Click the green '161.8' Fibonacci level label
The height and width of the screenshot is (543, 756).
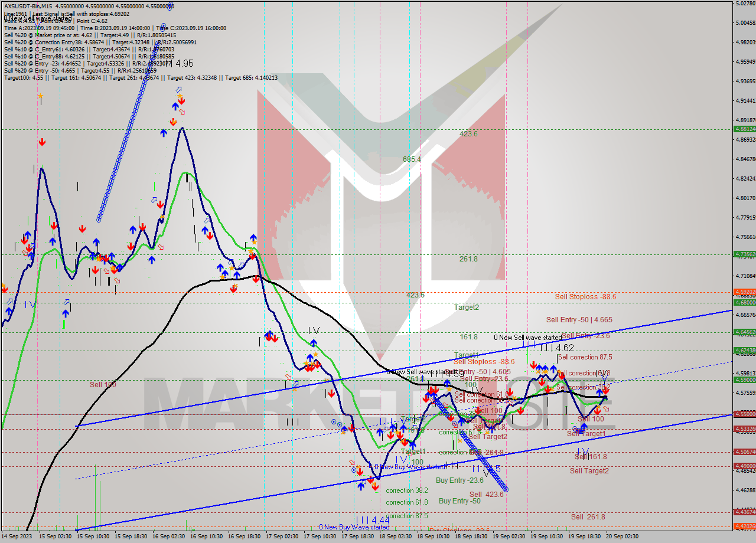[468, 336]
